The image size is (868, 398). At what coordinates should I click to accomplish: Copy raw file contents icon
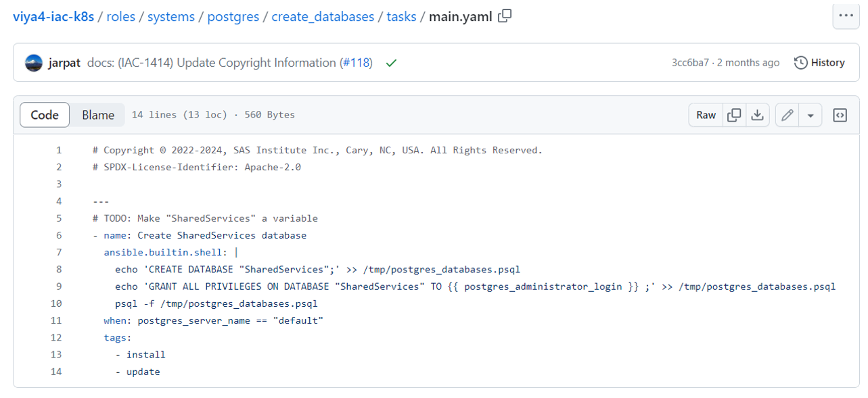734,115
